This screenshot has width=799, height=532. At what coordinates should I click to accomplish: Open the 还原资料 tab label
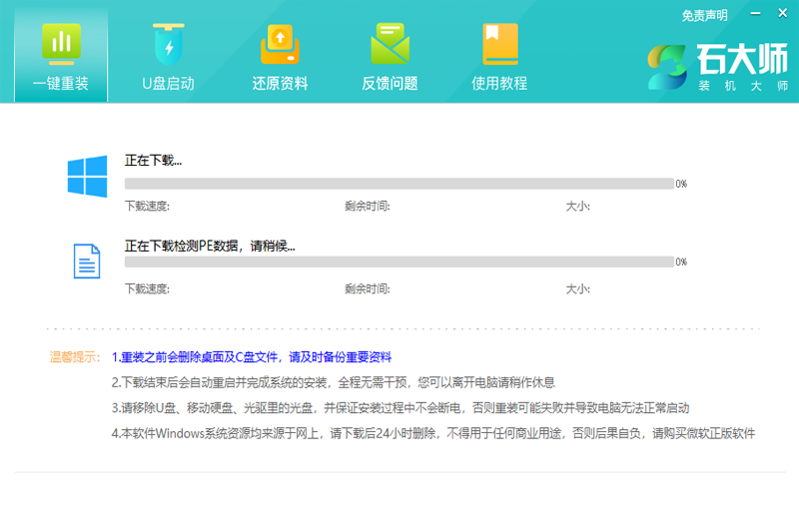pos(280,83)
